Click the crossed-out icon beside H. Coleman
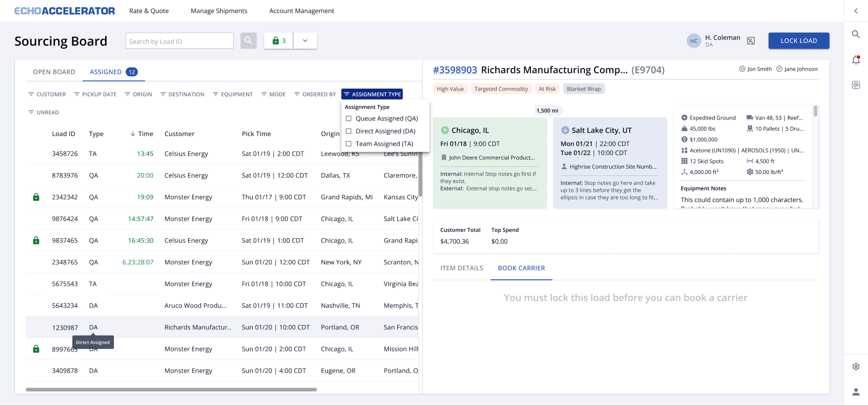 pyautogui.click(x=751, y=41)
